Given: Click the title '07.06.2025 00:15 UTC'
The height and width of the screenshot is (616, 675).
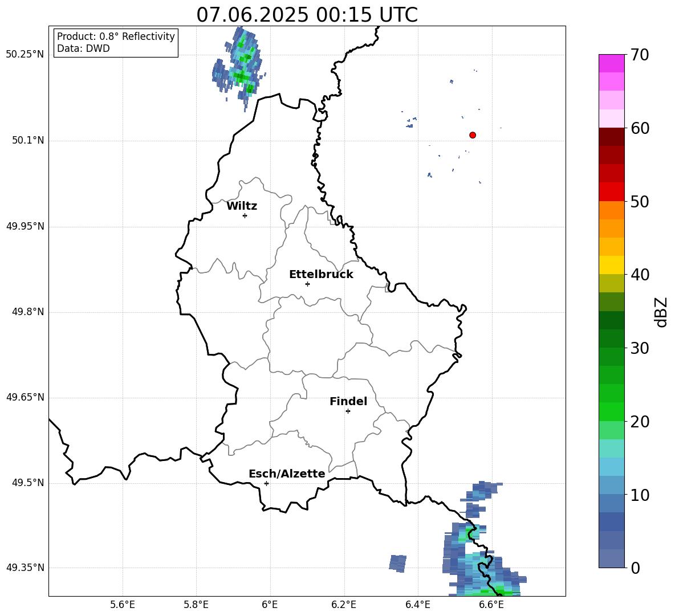Looking at the screenshot, I should click(307, 15).
